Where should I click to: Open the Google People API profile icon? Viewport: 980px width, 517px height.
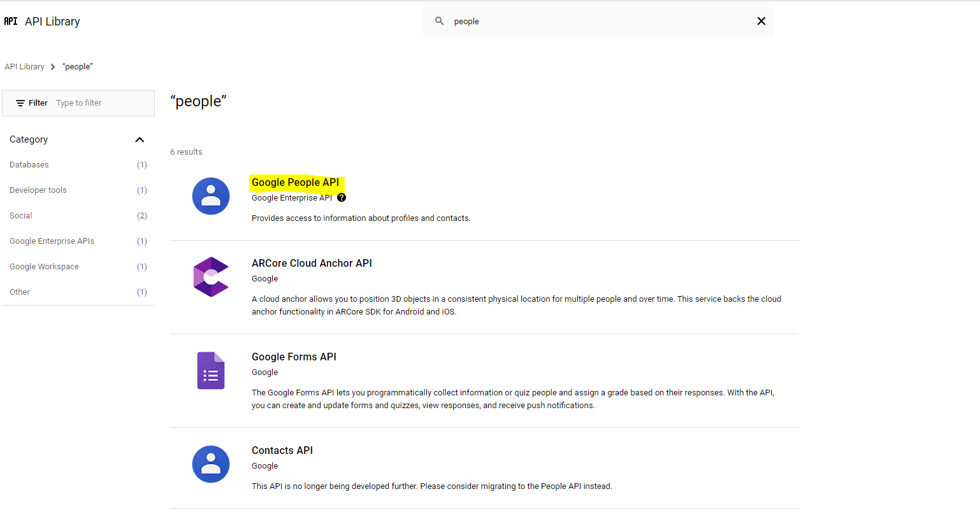pos(211,196)
